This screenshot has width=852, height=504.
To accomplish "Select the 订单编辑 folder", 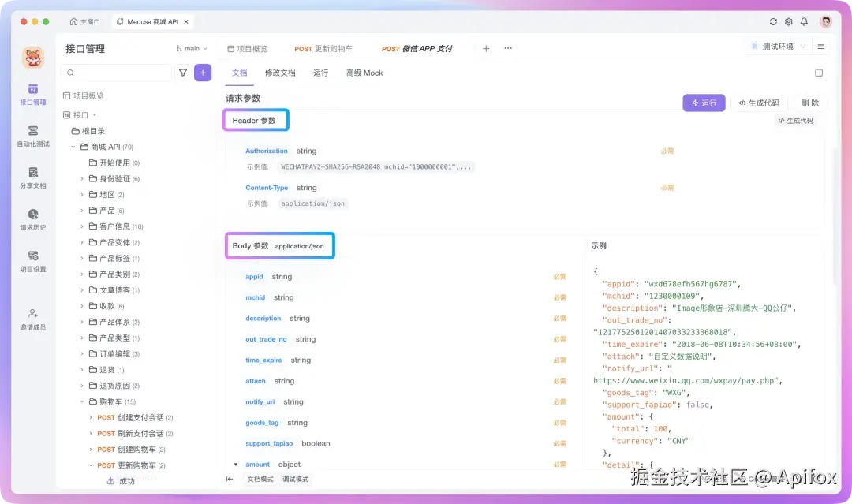I will pos(114,353).
